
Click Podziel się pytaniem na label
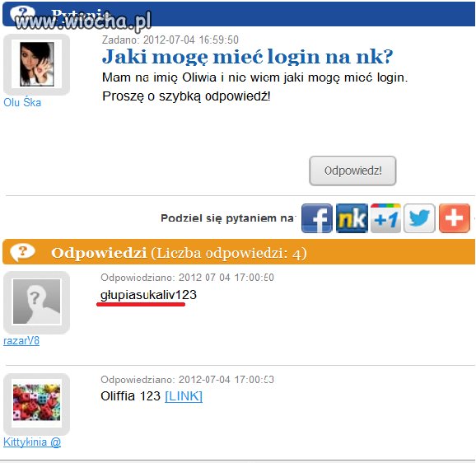point(227,218)
